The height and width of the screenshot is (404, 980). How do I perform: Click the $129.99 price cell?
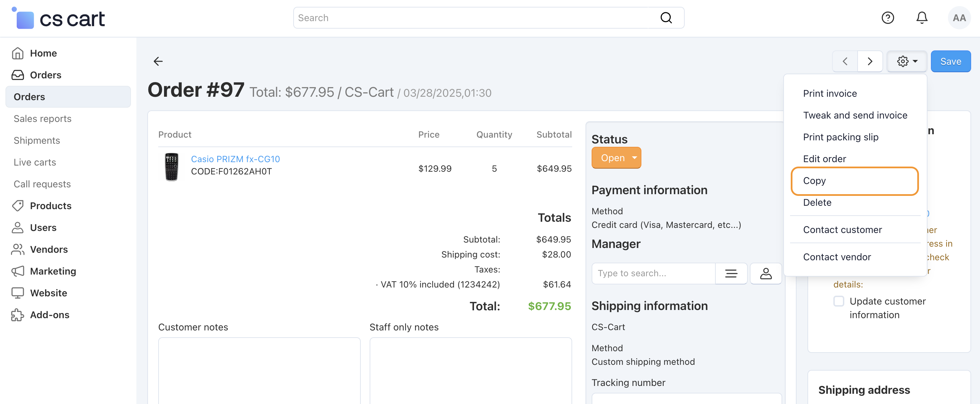pos(434,168)
